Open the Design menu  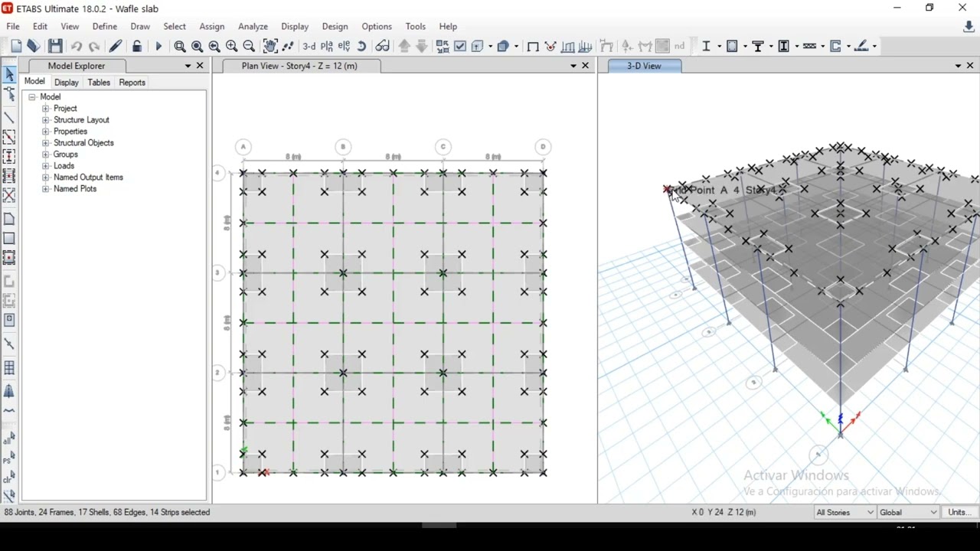pos(335,26)
